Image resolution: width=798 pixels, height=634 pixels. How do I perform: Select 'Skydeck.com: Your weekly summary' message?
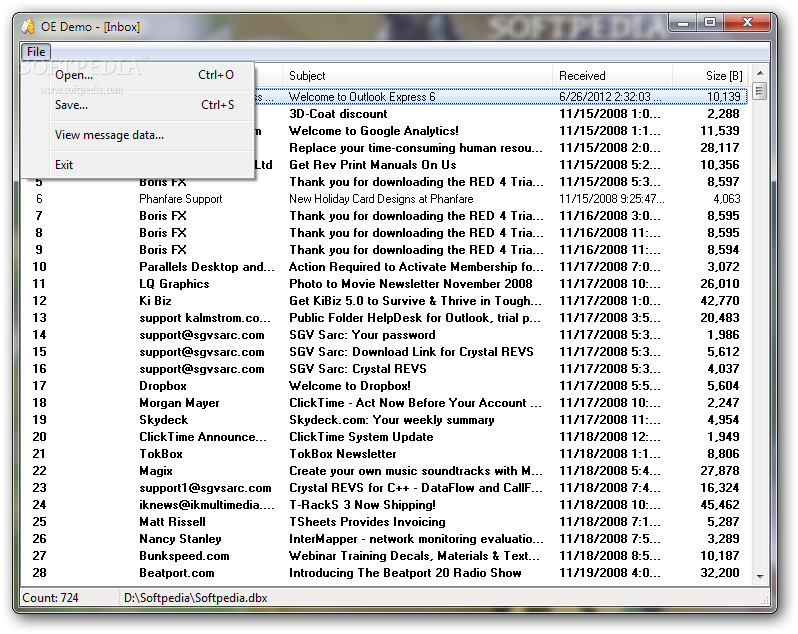[392, 420]
